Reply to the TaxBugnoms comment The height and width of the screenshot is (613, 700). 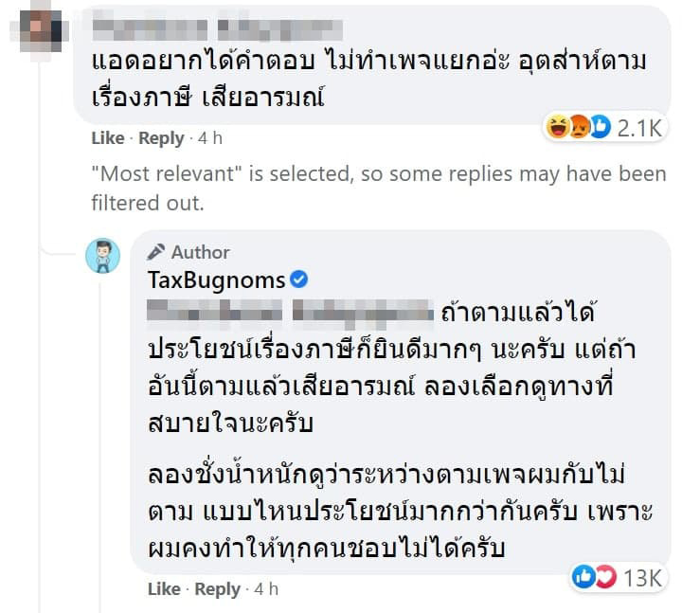218,589
